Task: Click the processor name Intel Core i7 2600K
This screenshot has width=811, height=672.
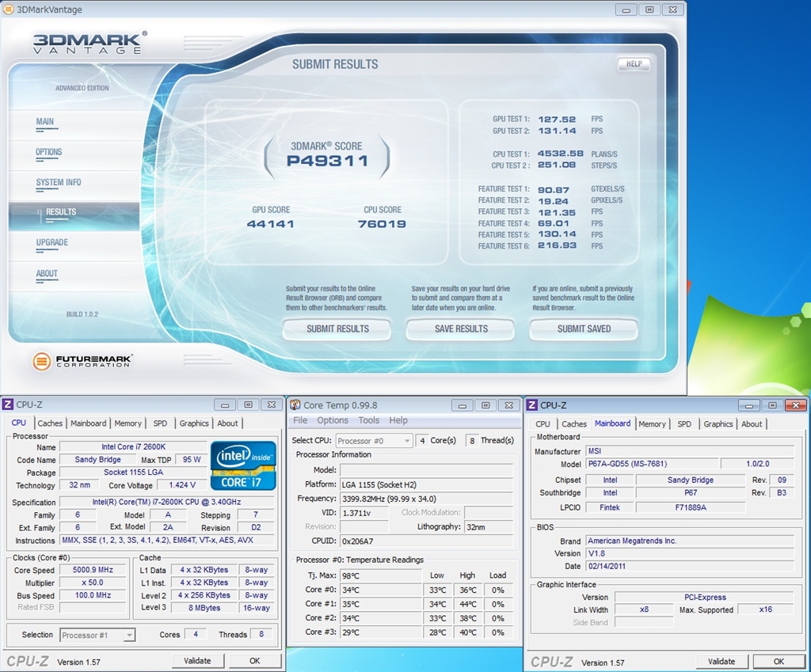Action: pos(133,446)
